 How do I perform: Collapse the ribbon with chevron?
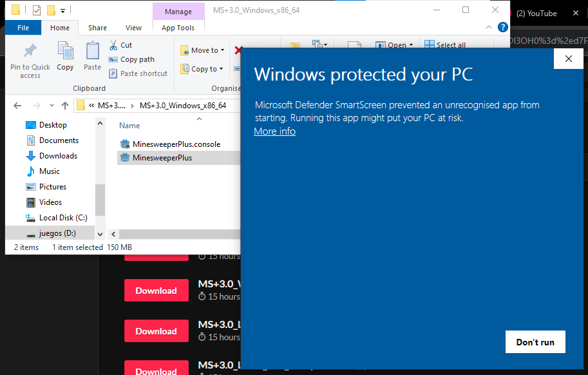pos(489,27)
